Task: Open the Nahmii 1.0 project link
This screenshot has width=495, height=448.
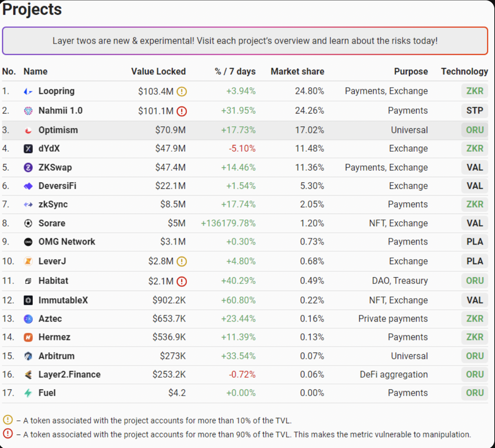Action: [x=60, y=110]
